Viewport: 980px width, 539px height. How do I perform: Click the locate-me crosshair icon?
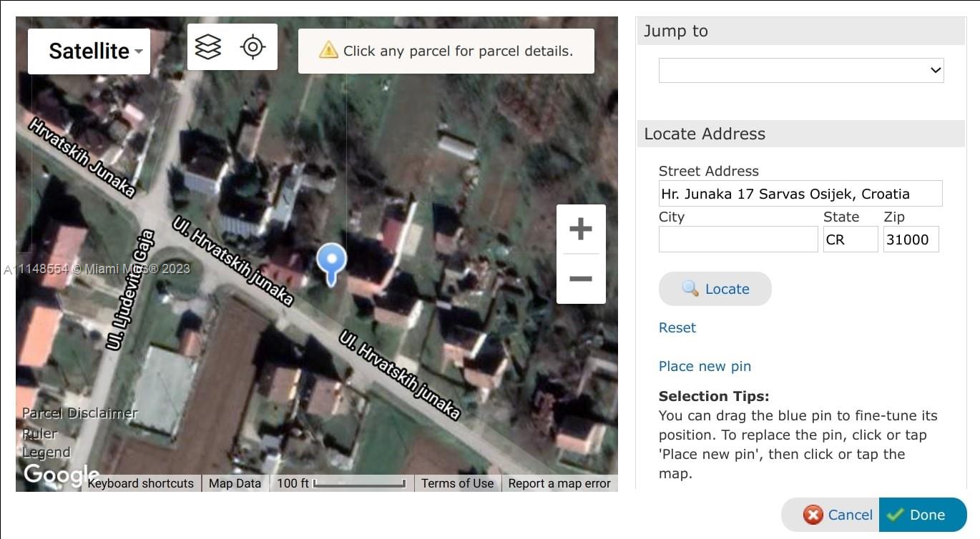tap(253, 47)
